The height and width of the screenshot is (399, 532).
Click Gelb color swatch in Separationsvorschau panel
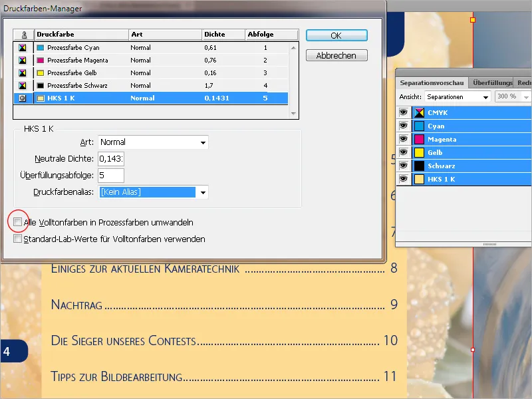[420, 152]
